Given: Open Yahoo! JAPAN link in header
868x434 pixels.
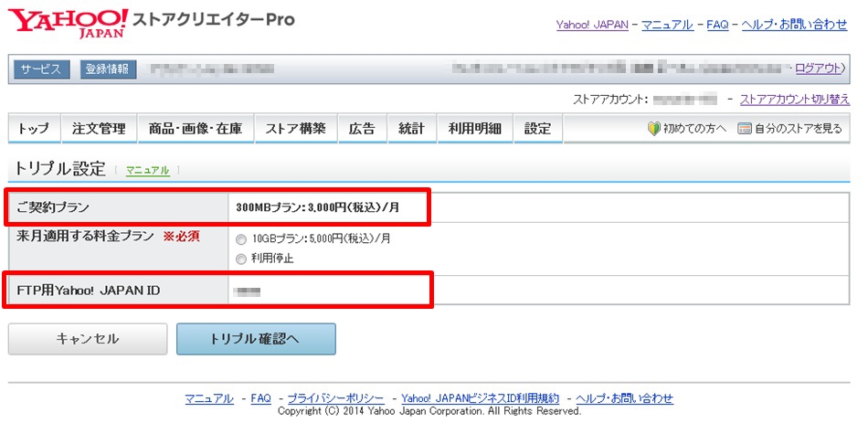Looking at the screenshot, I should coord(592,25).
